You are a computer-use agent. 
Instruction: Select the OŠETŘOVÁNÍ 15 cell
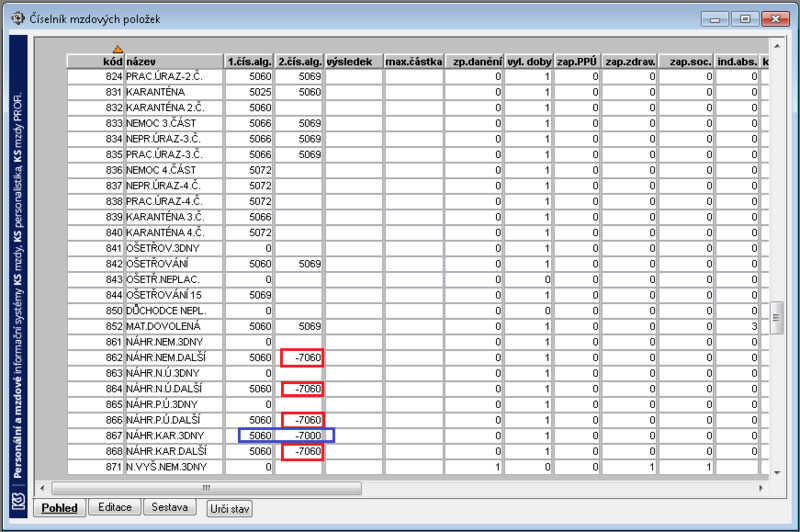click(174, 295)
